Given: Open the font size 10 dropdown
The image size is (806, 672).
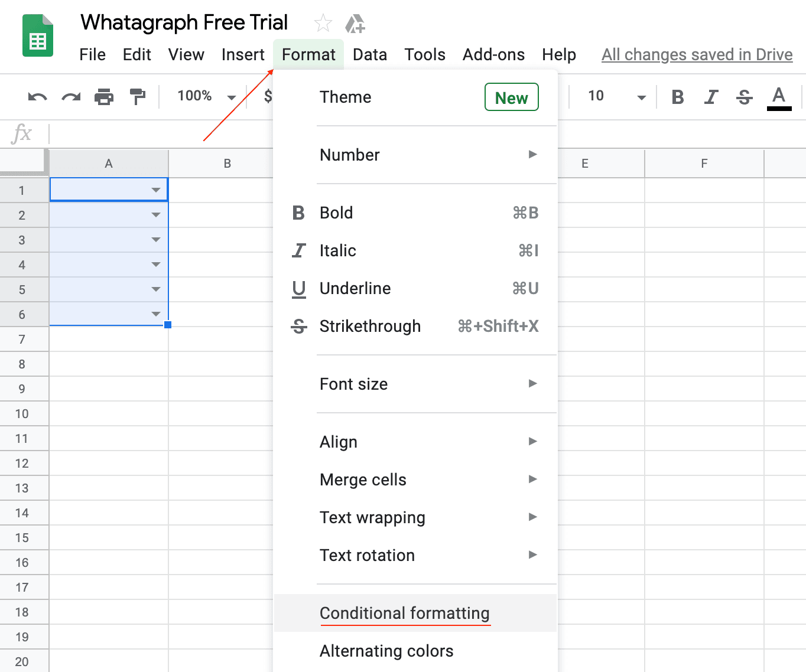Looking at the screenshot, I should tap(613, 96).
